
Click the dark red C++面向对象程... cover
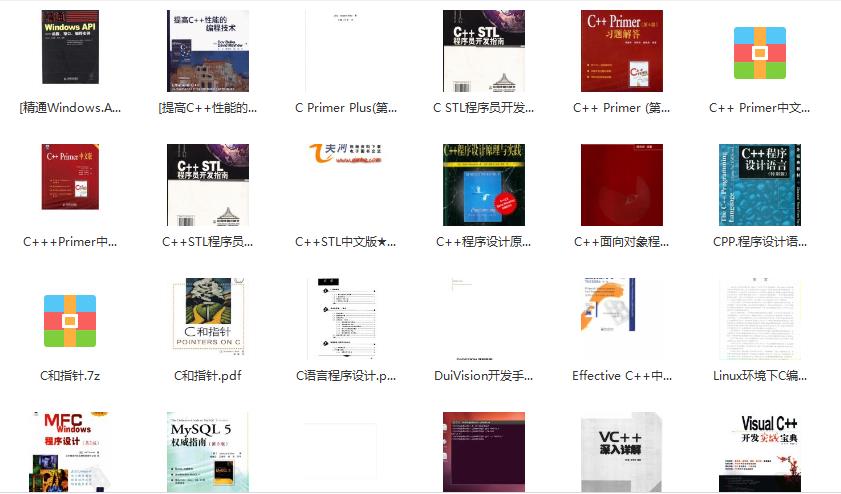pos(622,185)
